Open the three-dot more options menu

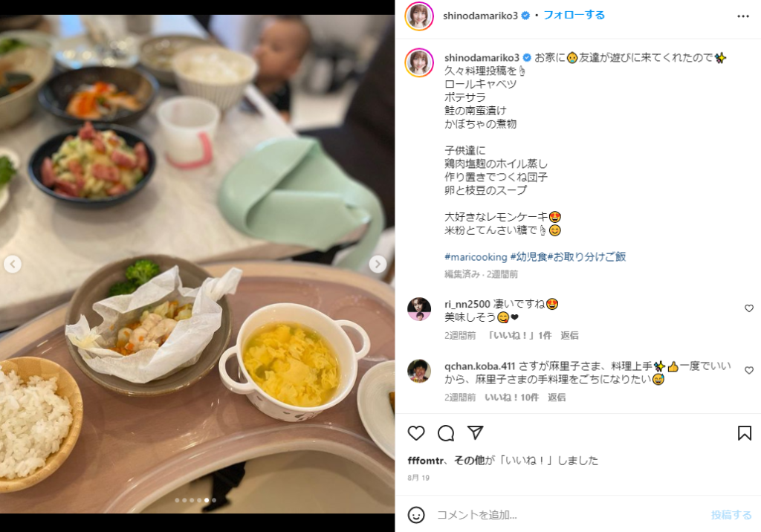pos(742,16)
